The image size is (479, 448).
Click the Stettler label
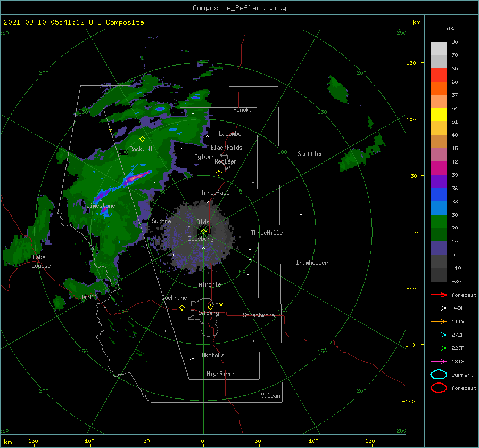coord(310,154)
